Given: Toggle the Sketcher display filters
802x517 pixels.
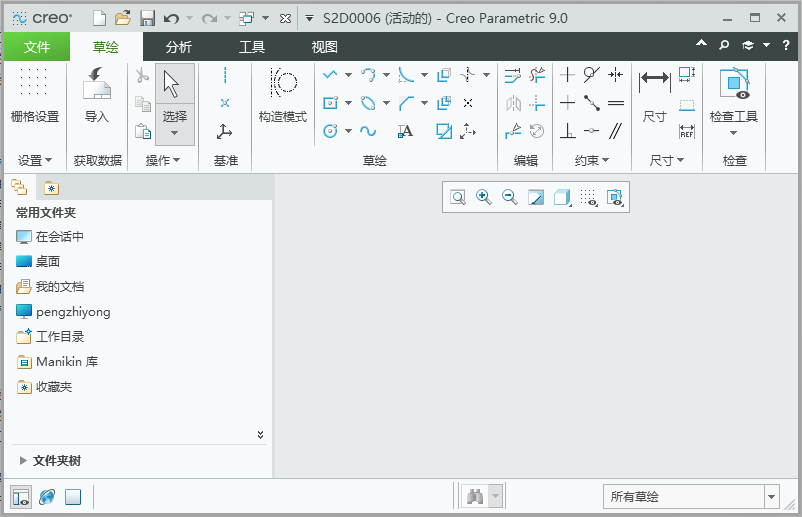Looking at the screenshot, I should (x=588, y=197).
